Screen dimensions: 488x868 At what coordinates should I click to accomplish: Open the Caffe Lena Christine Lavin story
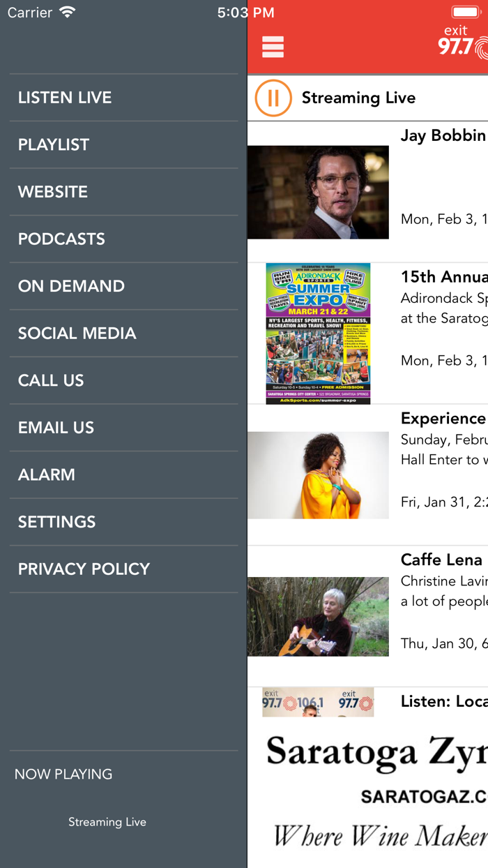click(x=318, y=617)
